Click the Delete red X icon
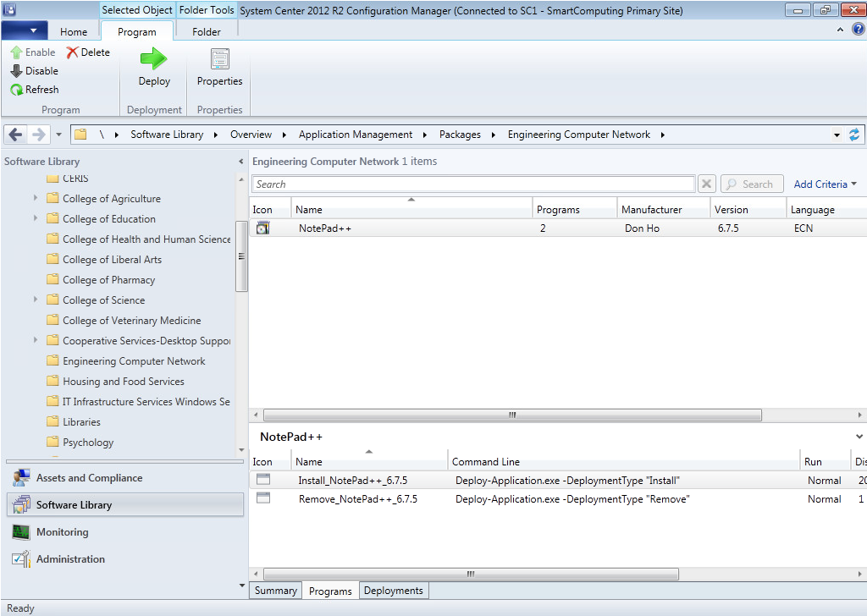Screen dimensions: 867x616 pyautogui.click(x=73, y=52)
